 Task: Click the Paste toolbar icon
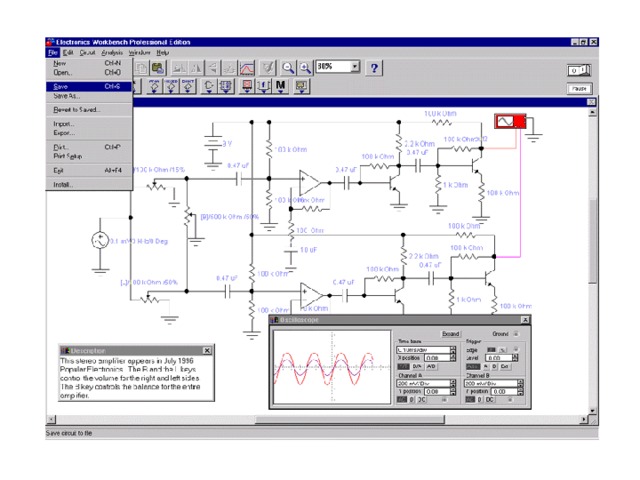(158, 68)
